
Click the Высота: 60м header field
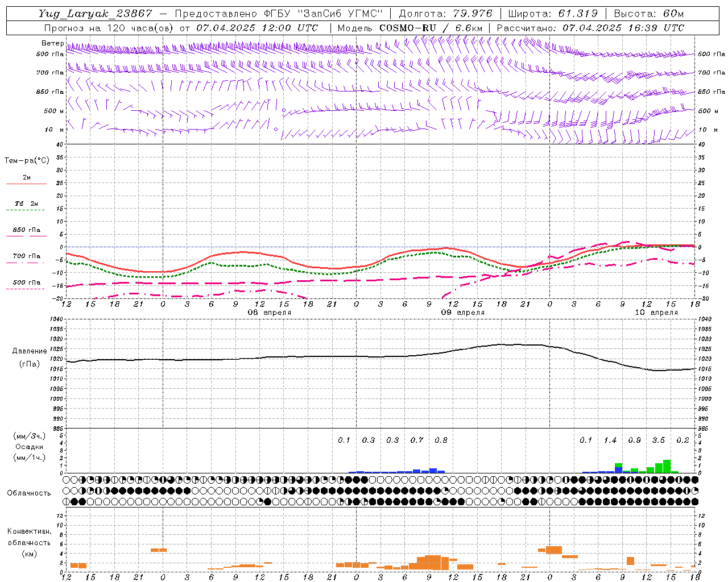click(x=648, y=14)
